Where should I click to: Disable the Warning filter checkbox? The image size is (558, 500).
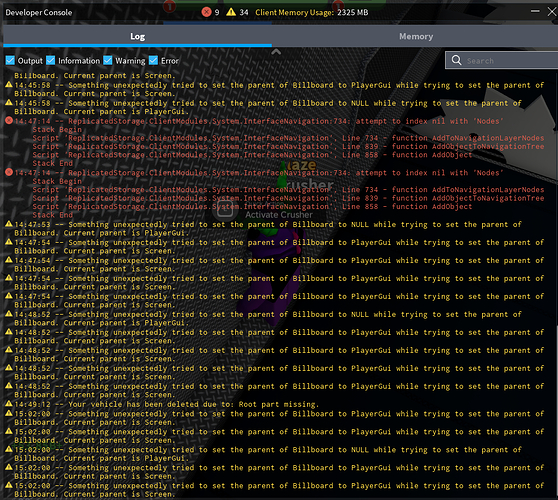(108, 60)
